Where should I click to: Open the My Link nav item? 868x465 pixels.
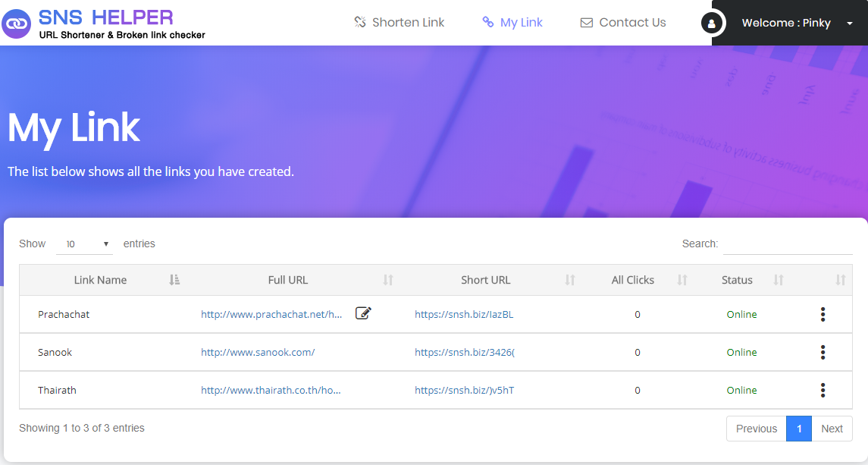(x=512, y=23)
